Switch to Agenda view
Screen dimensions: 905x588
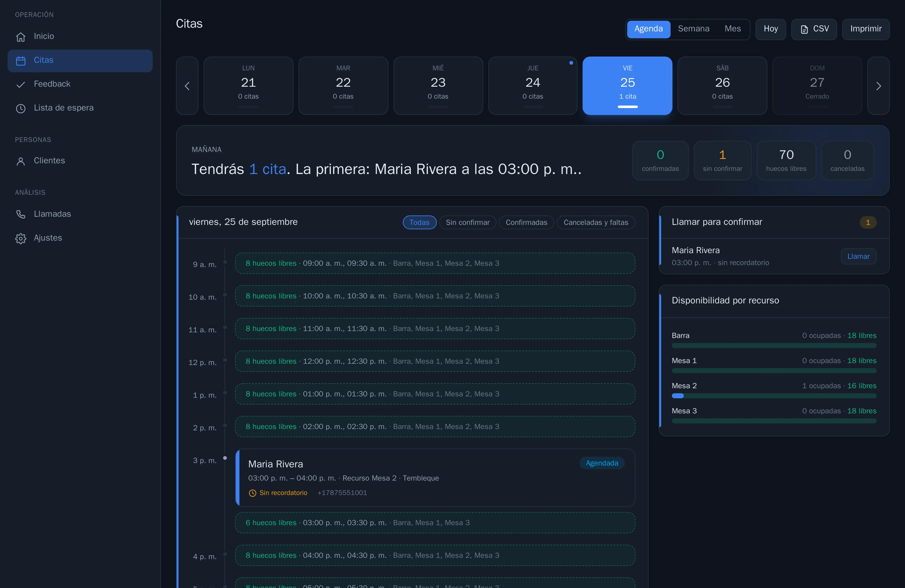(648, 29)
